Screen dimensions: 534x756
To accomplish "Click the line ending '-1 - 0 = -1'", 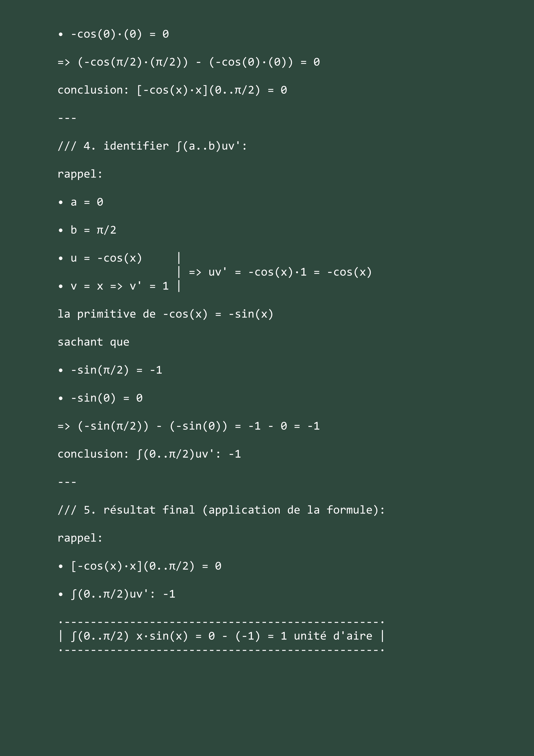I will pos(188,426).
